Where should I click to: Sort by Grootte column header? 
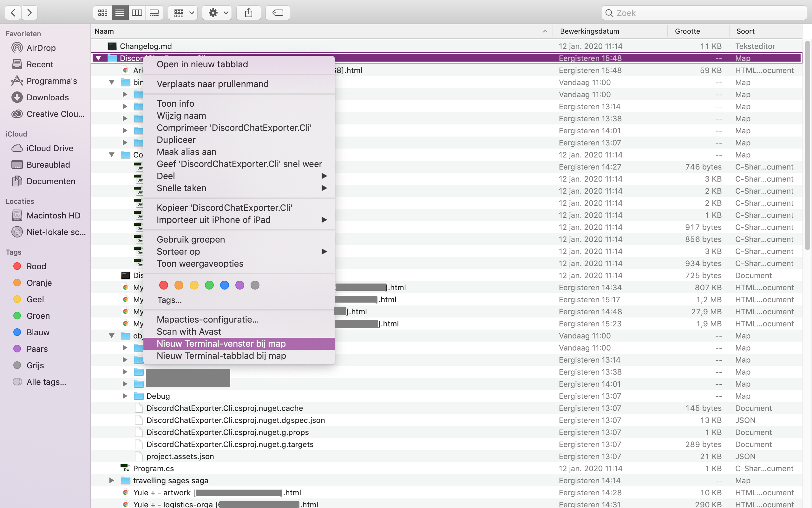[698, 31]
